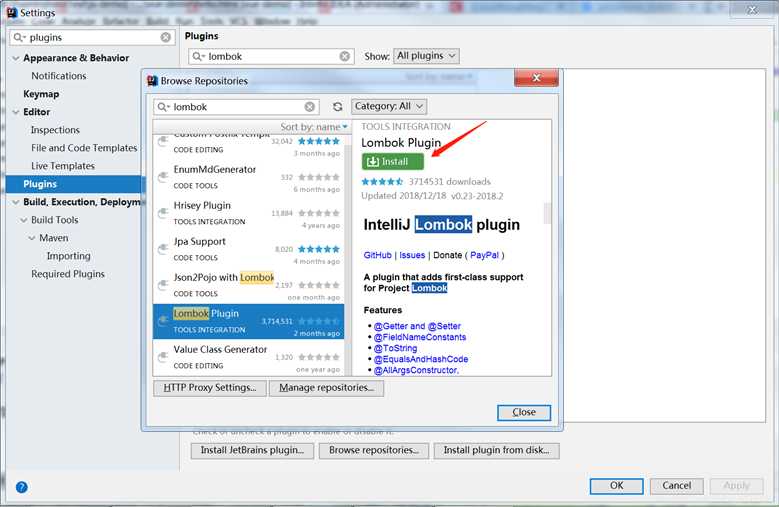Click plugin icon beside Value Class Generator

[163, 357]
